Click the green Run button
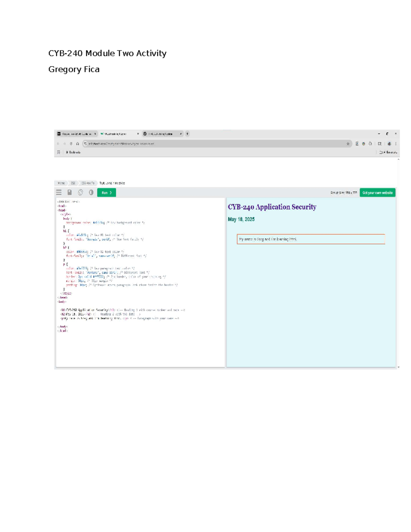 point(107,193)
